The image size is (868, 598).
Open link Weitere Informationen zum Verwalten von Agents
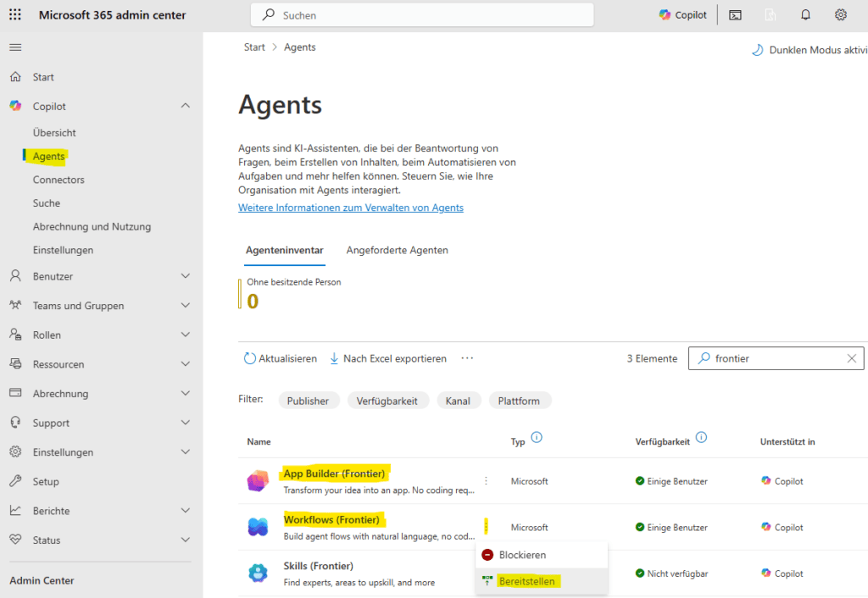click(351, 208)
